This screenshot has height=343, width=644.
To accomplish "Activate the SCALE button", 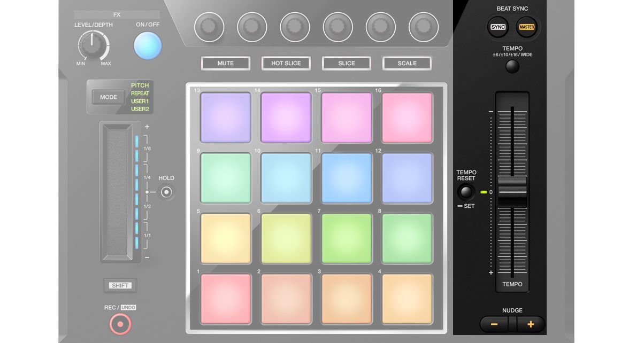I will [407, 63].
